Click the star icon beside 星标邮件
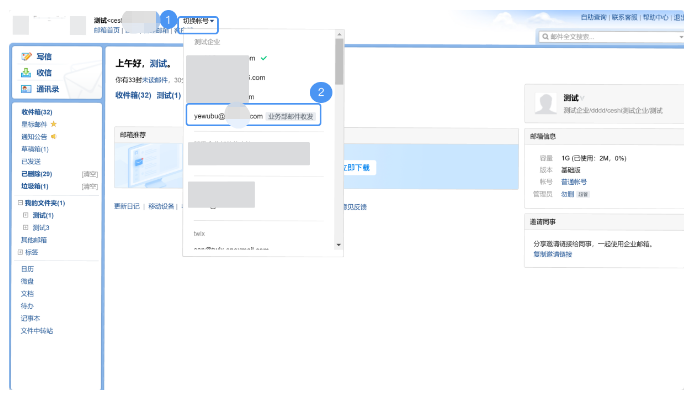Screen dimensions: 696x394 (54, 124)
